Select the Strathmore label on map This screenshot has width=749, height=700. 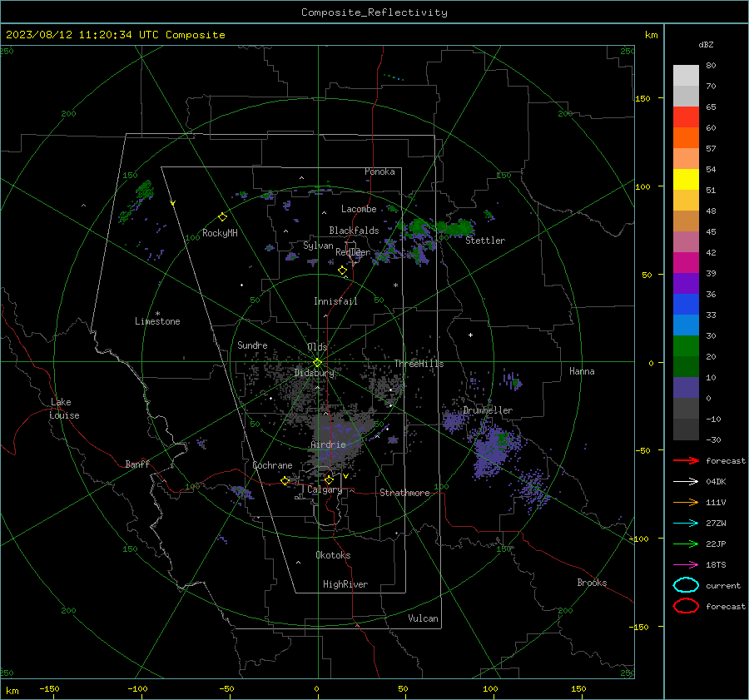pyautogui.click(x=404, y=493)
